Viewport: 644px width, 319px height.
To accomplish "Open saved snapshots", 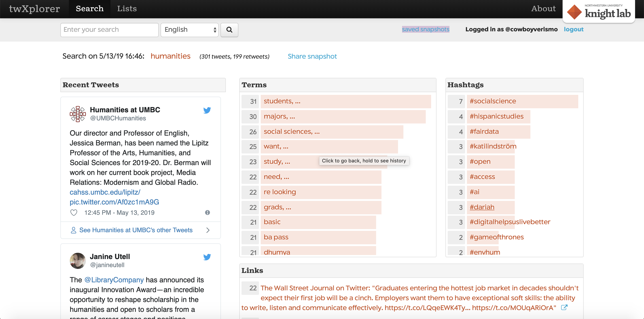I will tap(426, 29).
